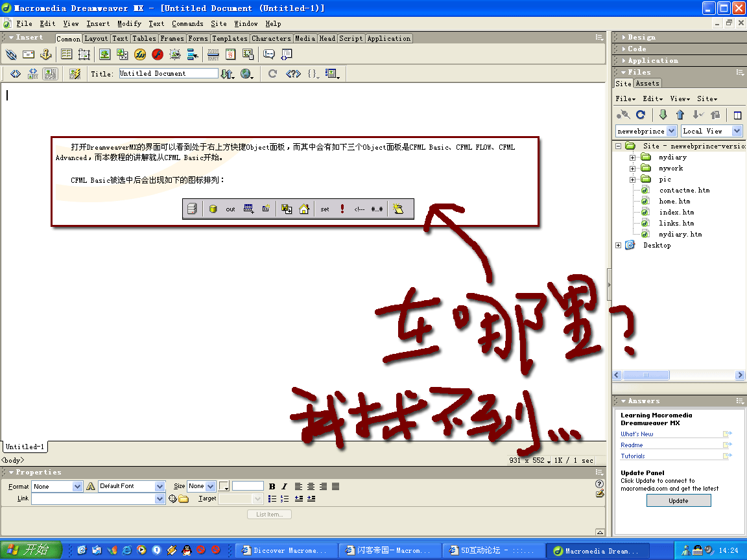This screenshot has width=747, height=560.
Task: Refresh Design View icon
Action: coord(272,74)
